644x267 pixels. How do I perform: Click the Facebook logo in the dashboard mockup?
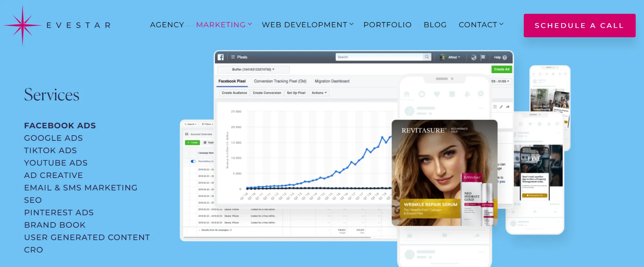click(x=221, y=57)
